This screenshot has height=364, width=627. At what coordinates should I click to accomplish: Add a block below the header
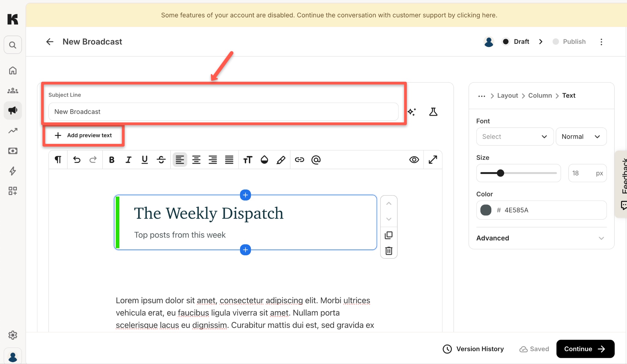(246, 250)
